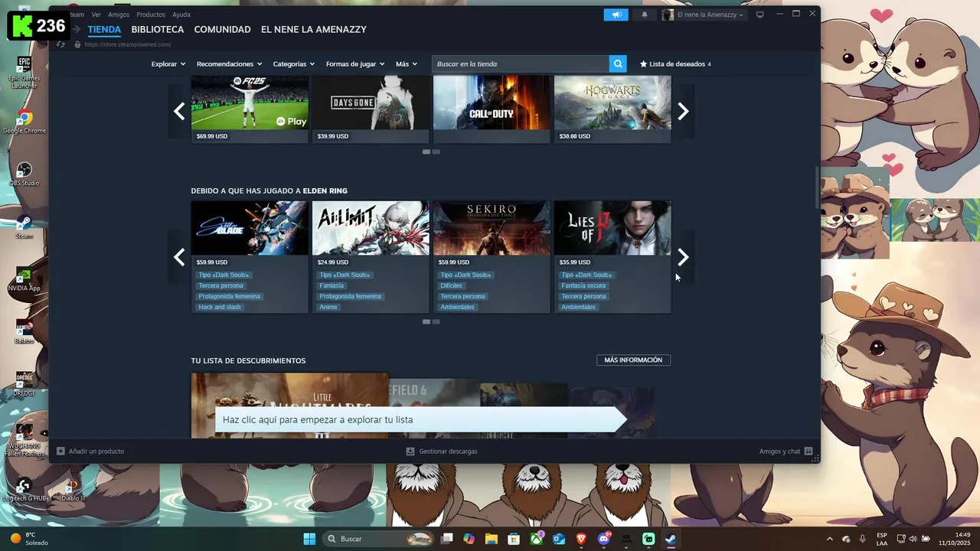Expand the Formas de jugar dropdown
Image resolution: width=980 pixels, height=551 pixels.
pyautogui.click(x=355, y=64)
